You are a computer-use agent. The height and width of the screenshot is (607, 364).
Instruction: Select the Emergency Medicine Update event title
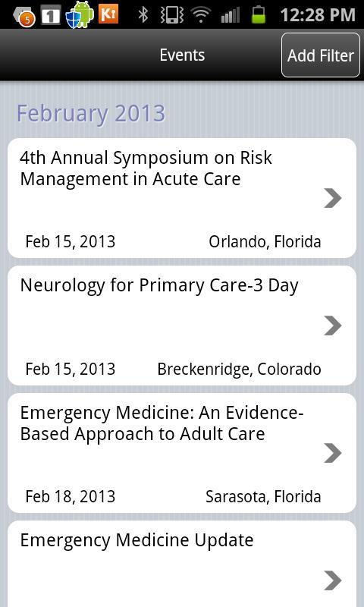point(136,540)
